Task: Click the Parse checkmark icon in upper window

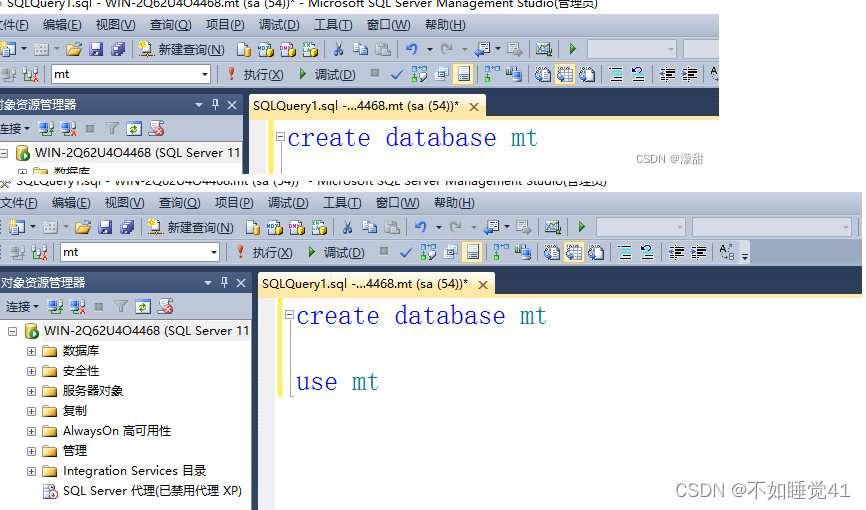Action: pos(397,75)
